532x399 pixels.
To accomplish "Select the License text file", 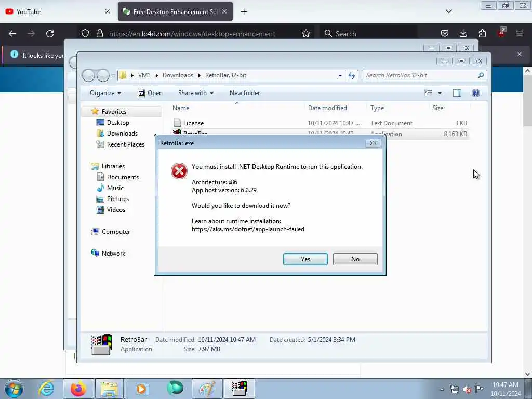I will click(193, 123).
